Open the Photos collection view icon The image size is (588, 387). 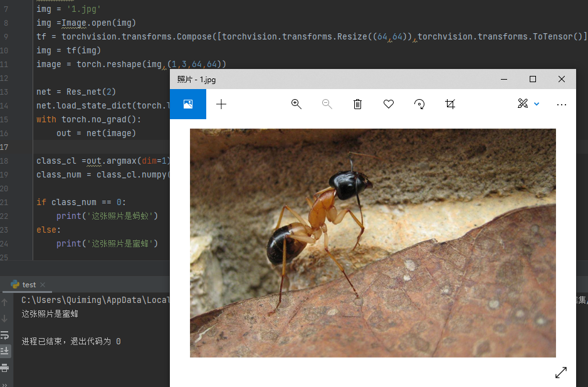[188, 104]
